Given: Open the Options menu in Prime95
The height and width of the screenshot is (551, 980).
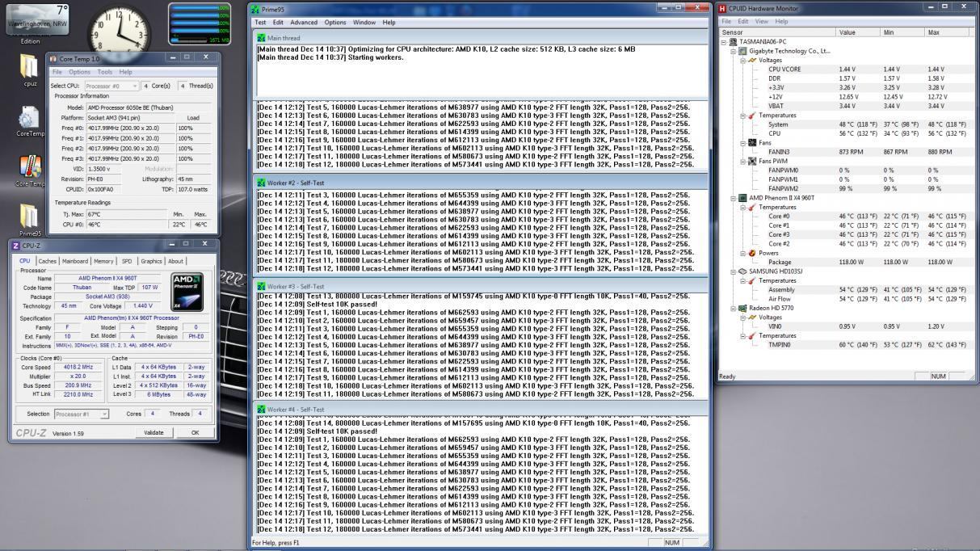Looking at the screenshot, I should click(335, 23).
